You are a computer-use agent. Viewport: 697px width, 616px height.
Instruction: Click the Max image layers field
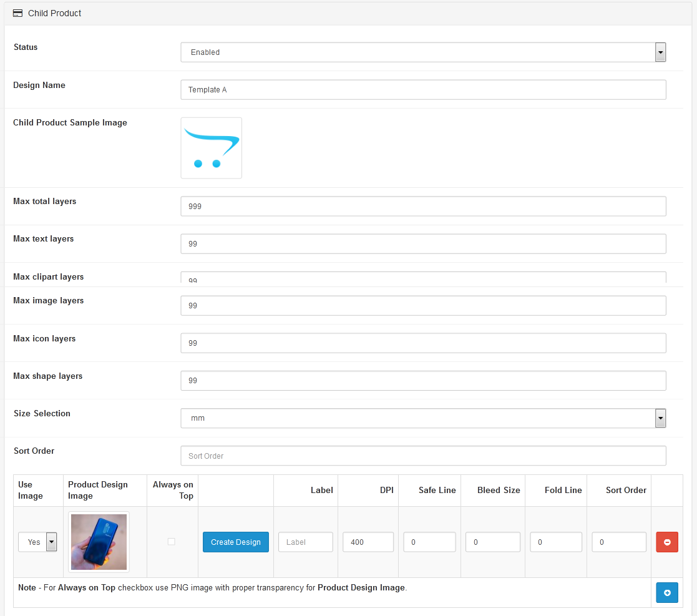423,305
